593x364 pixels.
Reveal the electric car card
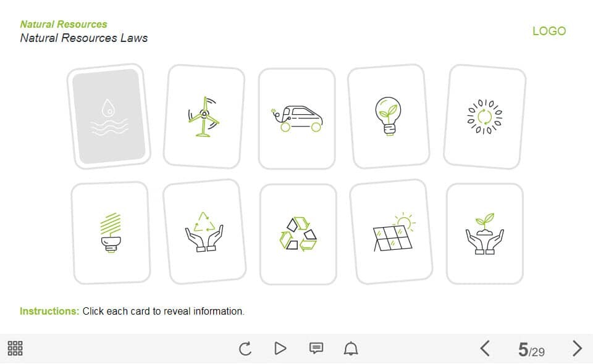click(x=297, y=118)
